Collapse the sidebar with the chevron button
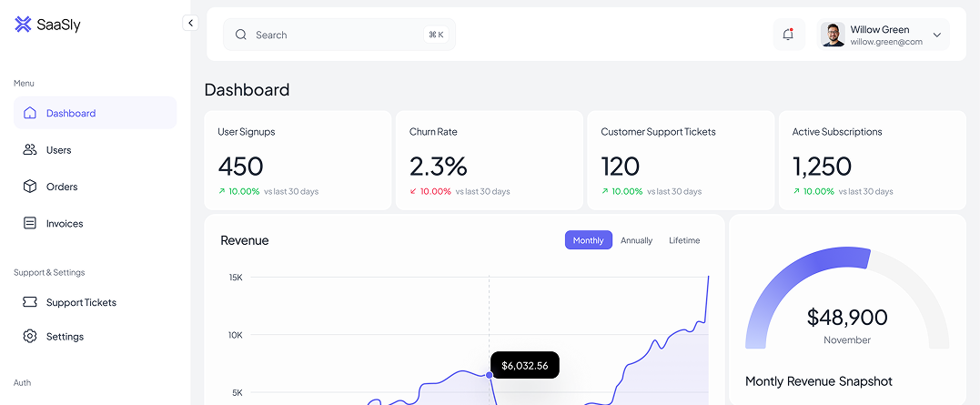Screen dimensions: 980x405 190,23
